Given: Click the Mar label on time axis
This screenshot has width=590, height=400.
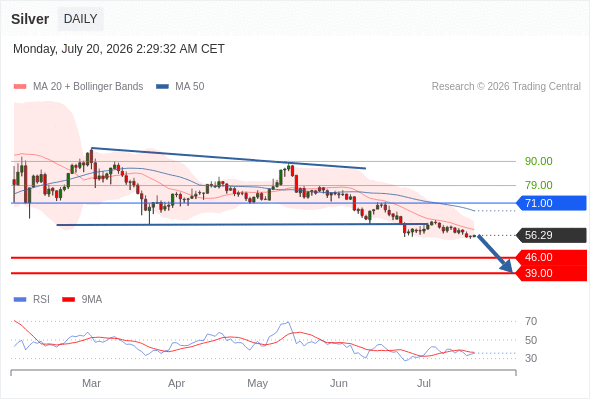Looking at the screenshot, I should coord(91,383).
